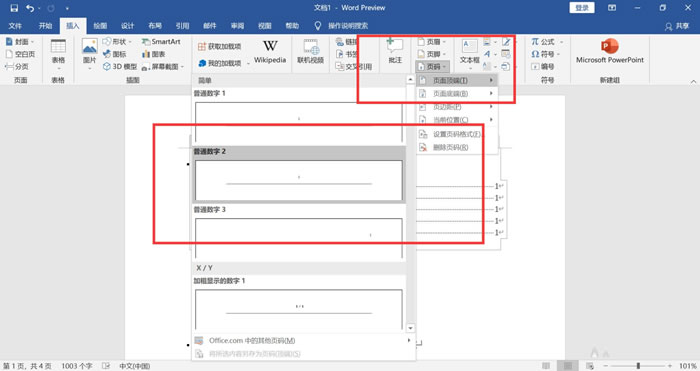Open the 文件 tab
Screen dimensions: 700x371
(15, 26)
